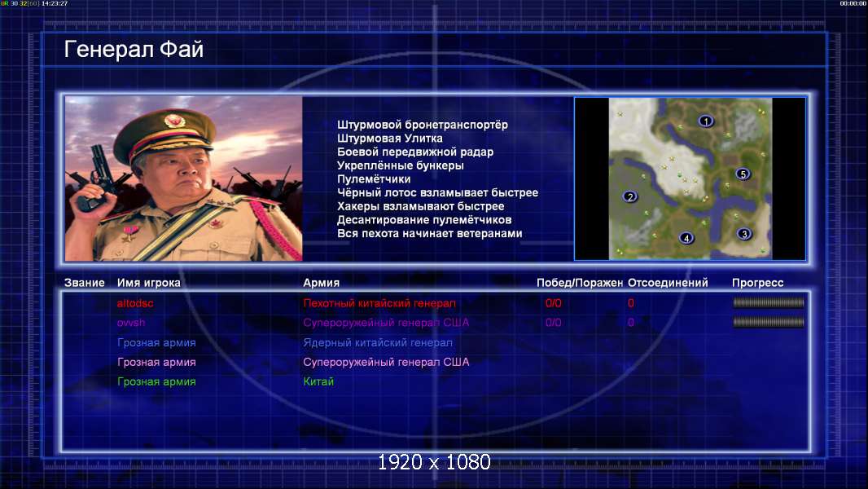Click the Генерал Фай title text
This screenshot has width=868, height=489.
coord(134,49)
